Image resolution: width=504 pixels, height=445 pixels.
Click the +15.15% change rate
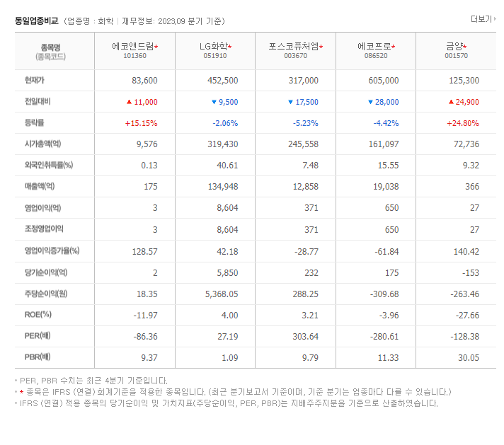(x=142, y=123)
